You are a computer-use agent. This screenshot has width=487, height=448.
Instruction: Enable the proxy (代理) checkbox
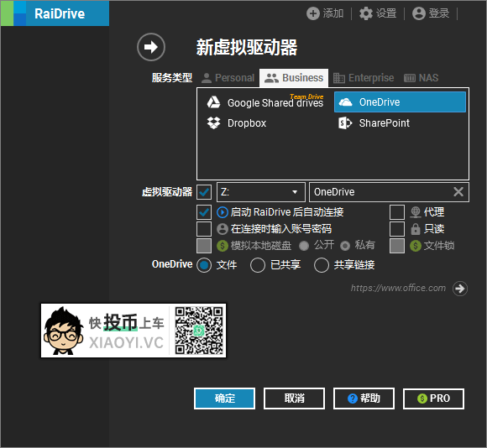(397, 212)
